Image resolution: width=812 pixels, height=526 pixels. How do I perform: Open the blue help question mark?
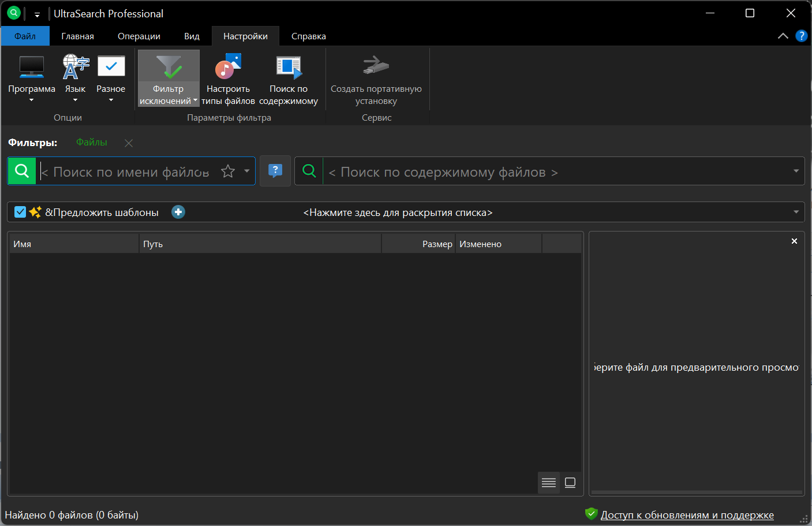(x=801, y=36)
